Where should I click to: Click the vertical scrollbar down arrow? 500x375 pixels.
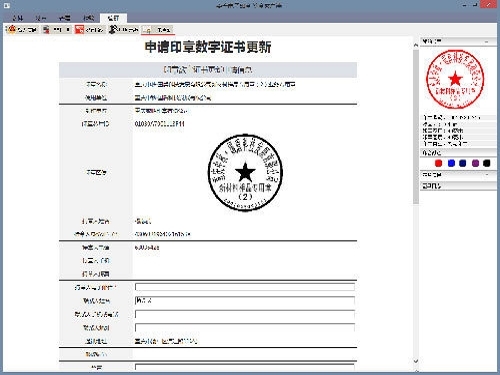(x=416, y=361)
